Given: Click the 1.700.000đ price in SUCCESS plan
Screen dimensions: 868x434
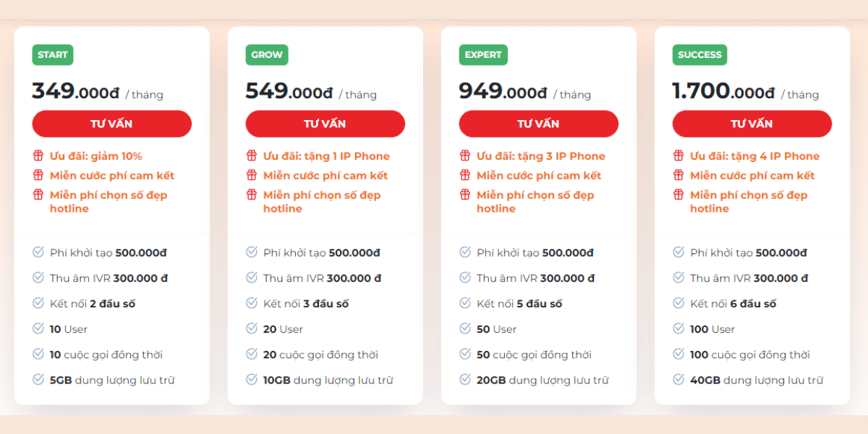Looking at the screenshot, I should pyautogui.click(x=723, y=91).
